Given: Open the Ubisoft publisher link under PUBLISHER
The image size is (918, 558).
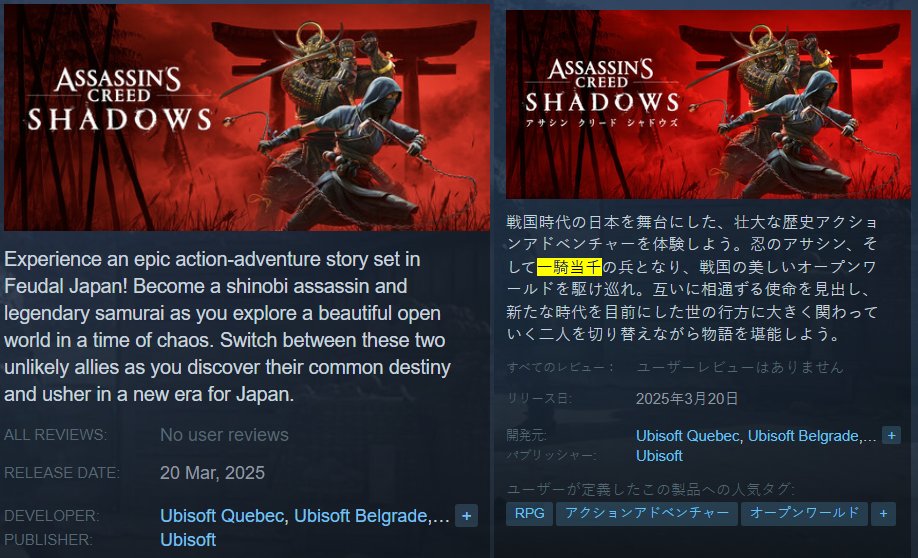Looking at the screenshot, I should (188, 540).
